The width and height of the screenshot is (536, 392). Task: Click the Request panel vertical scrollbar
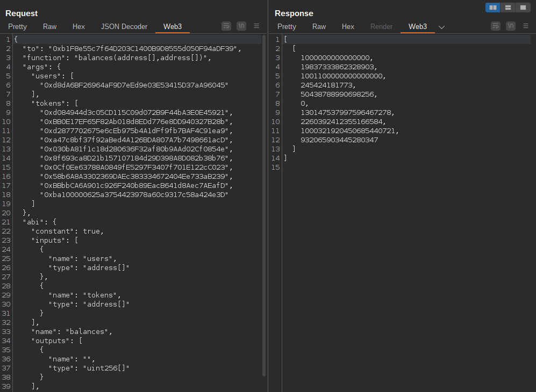coord(264,204)
